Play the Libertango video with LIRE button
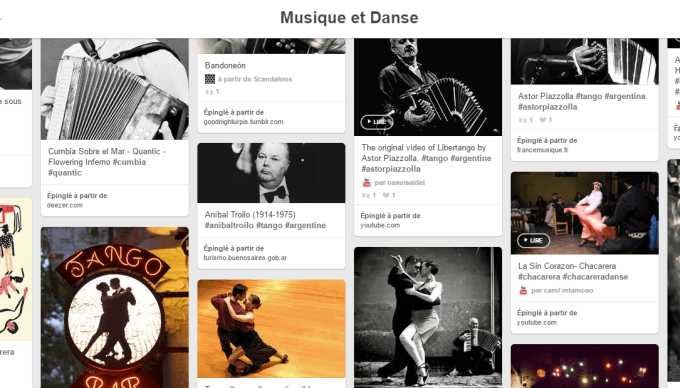 pyautogui.click(x=377, y=122)
